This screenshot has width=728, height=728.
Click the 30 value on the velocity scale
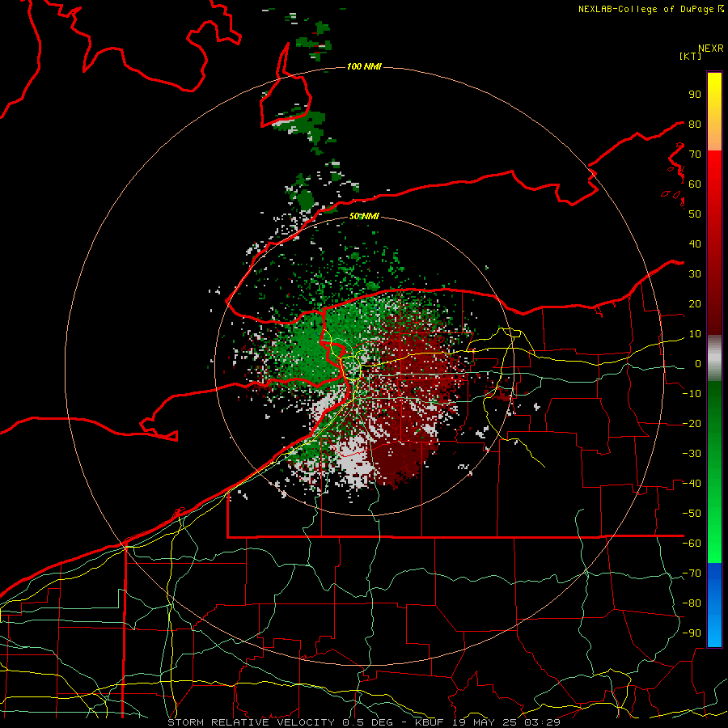click(x=695, y=274)
